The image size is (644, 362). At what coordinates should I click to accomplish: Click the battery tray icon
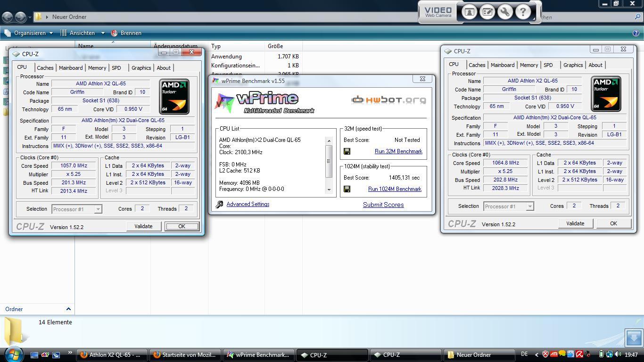601,354
